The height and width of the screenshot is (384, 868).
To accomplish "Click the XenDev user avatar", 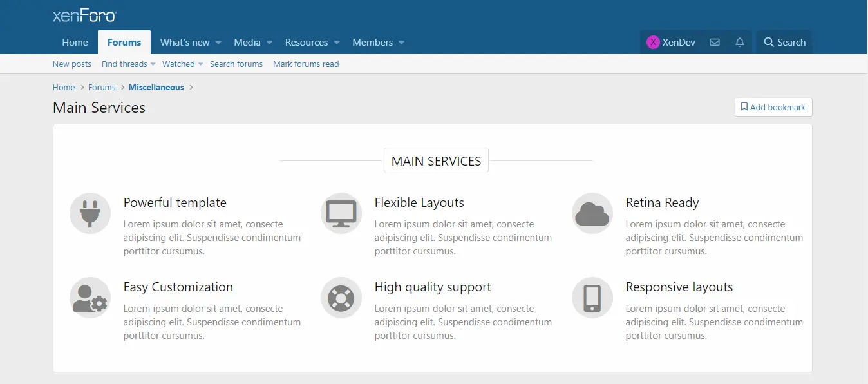I will pyautogui.click(x=653, y=43).
